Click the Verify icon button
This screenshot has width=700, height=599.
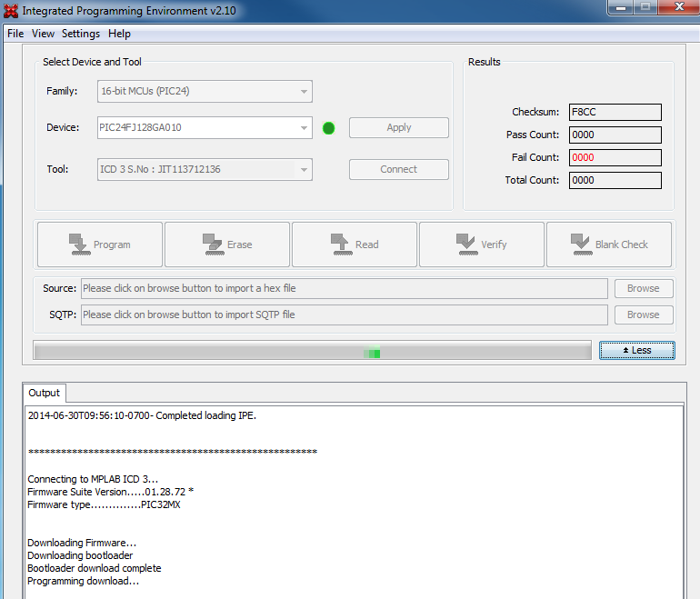[482, 245]
